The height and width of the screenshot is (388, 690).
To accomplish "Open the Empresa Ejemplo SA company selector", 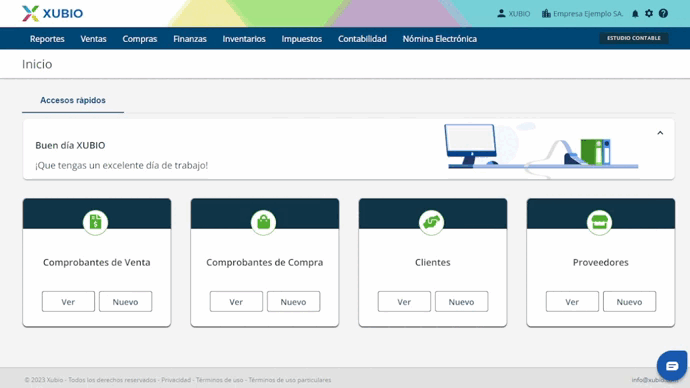I will coord(582,14).
